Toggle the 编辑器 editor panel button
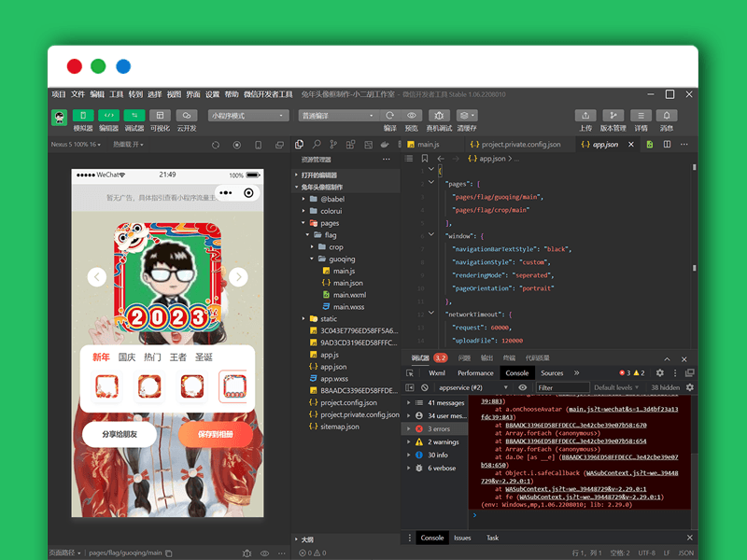 pos(108,116)
